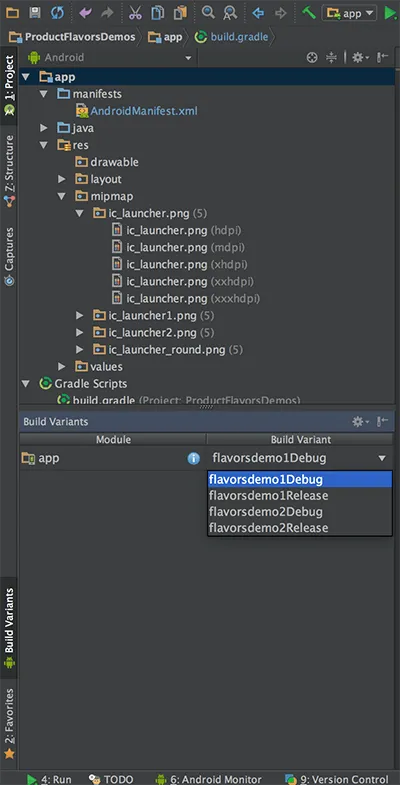This screenshot has height=785, width=400.
Task: Open the 1: Project side tab
Action: [9, 84]
